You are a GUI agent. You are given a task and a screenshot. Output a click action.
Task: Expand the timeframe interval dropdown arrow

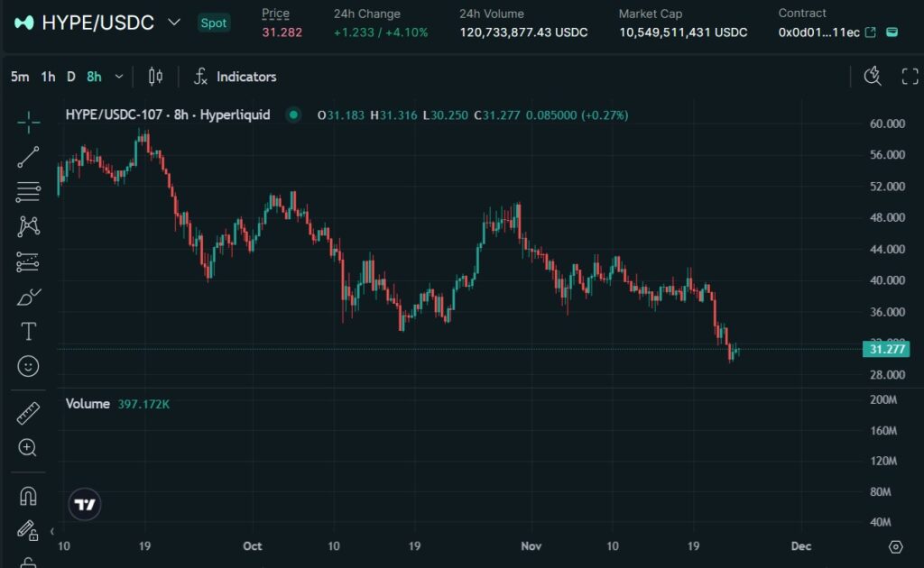click(119, 77)
